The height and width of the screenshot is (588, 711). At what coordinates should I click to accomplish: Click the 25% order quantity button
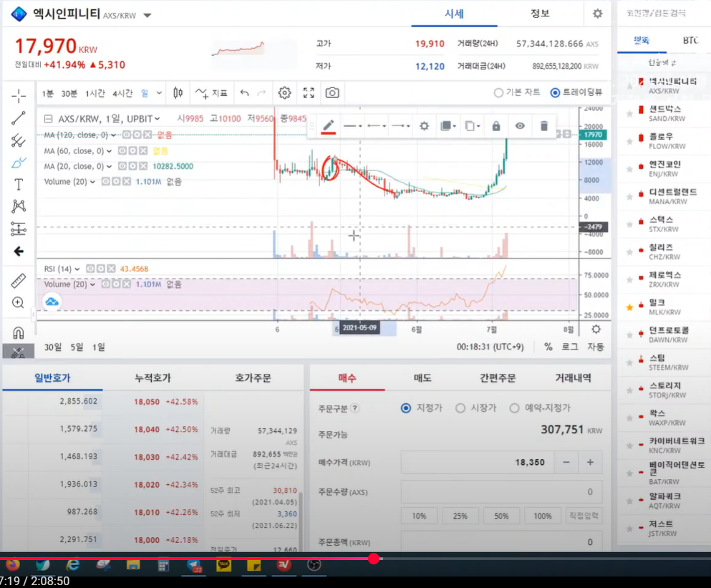click(460, 516)
